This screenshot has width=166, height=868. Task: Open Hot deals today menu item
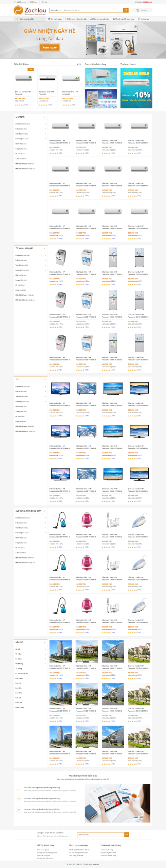55,19
